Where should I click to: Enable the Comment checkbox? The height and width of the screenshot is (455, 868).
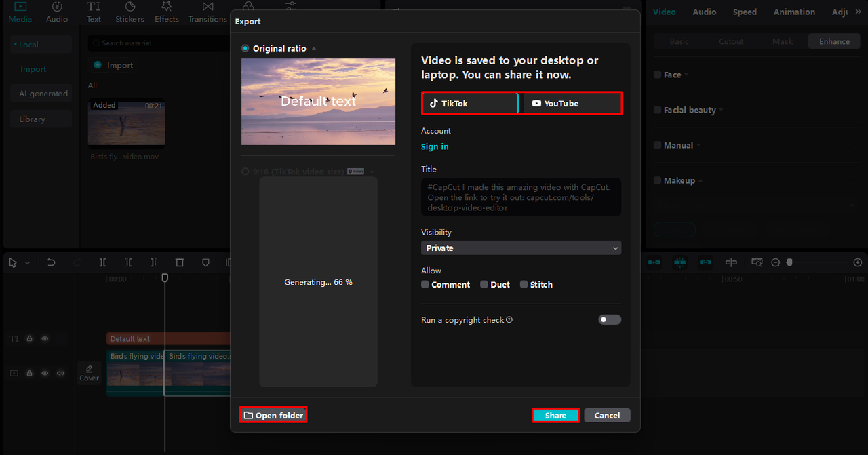pyautogui.click(x=425, y=285)
